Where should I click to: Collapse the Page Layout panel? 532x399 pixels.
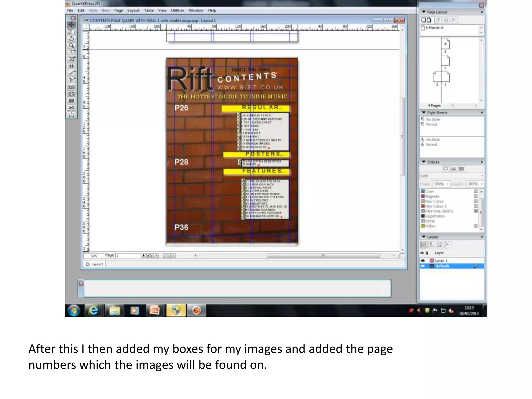point(424,12)
